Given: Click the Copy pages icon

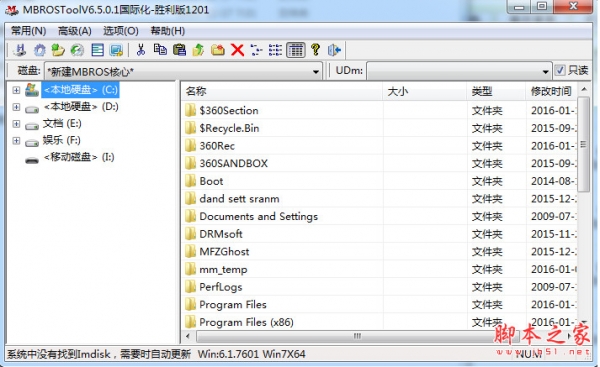Looking at the screenshot, I should point(160,50).
